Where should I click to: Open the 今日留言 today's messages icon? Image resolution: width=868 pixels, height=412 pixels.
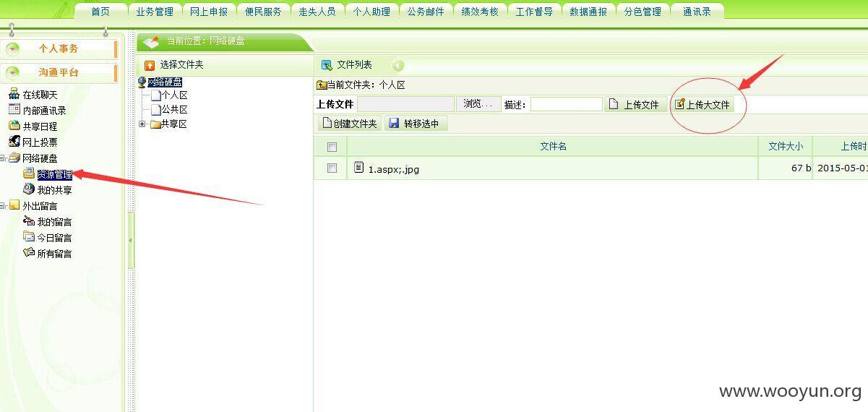[29, 237]
